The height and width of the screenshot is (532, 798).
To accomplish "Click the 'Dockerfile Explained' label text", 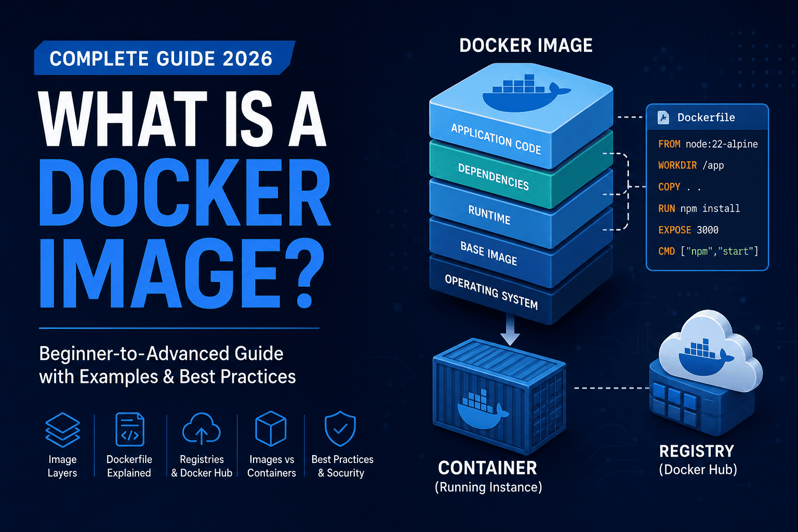I will click(129, 466).
